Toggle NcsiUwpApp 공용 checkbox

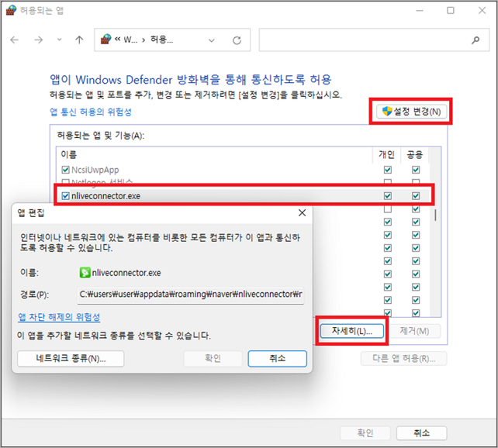pyautogui.click(x=416, y=170)
